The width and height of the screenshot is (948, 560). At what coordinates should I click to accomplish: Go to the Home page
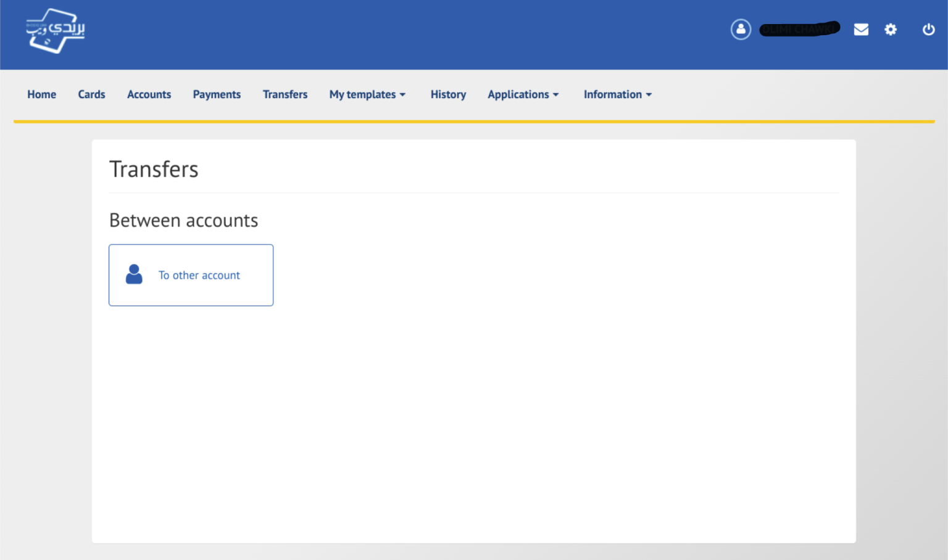coord(41,94)
